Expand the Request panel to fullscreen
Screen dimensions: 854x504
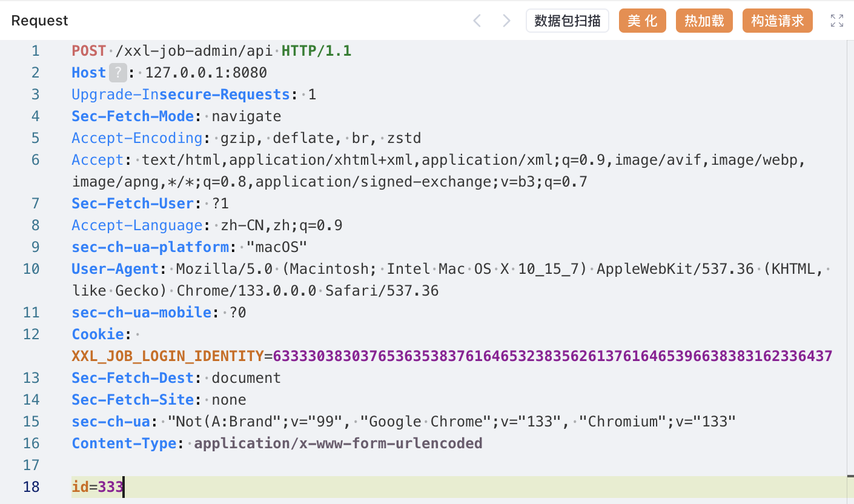[x=836, y=21]
